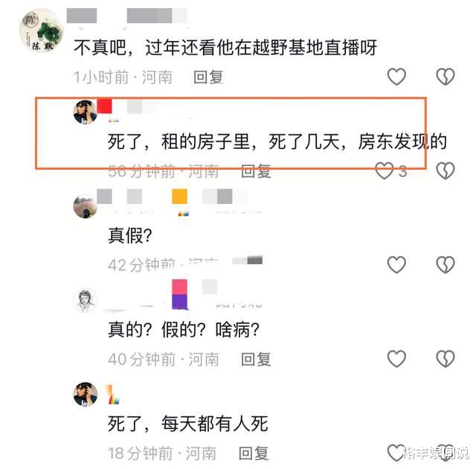Like the comment about 越野基地直播

[396, 77]
